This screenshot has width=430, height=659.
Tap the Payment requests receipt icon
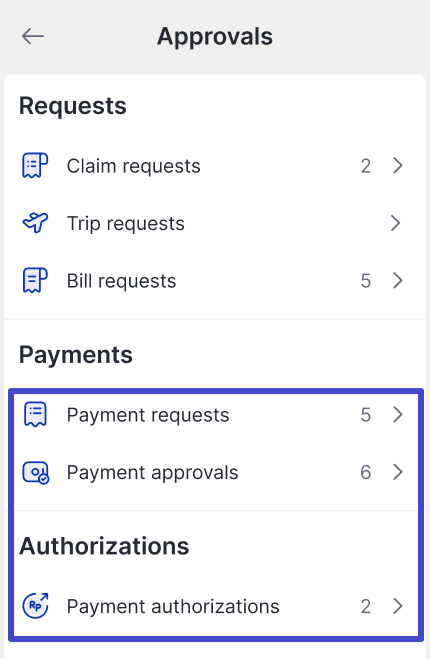coord(35,414)
